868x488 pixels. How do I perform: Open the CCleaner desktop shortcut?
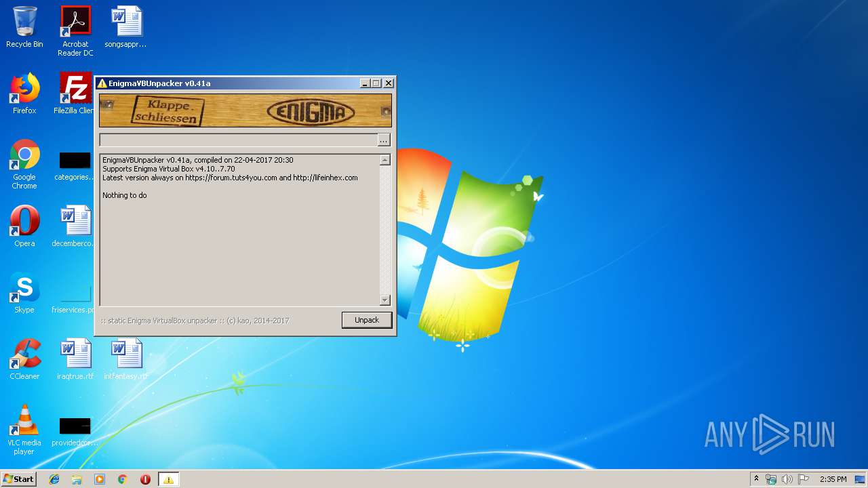(x=24, y=359)
